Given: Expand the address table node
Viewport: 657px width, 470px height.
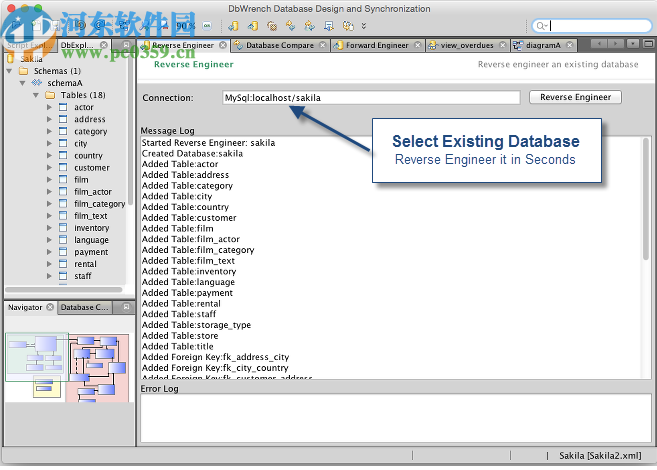Looking at the screenshot, I should (x=49, y=119).
